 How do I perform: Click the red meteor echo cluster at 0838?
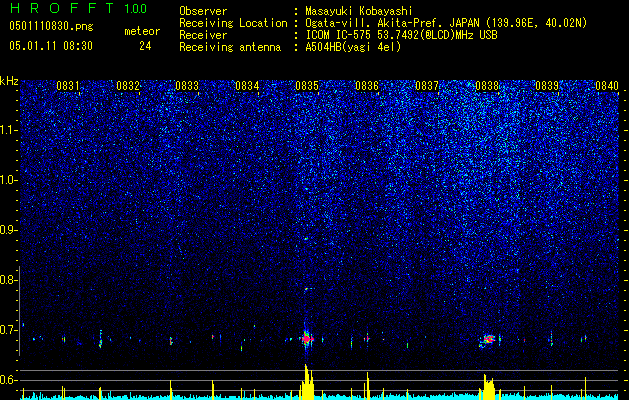click(487, 340)
